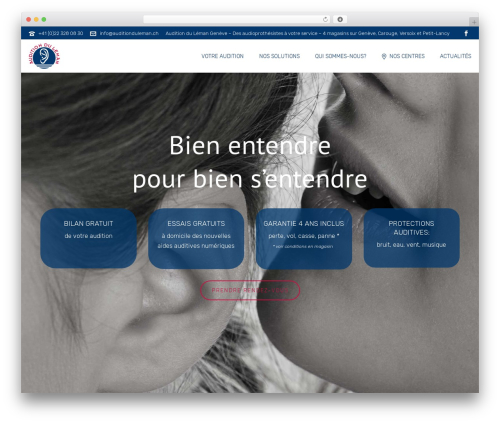Reload page with browser refresh icon
500x423 pixels.
325,19
